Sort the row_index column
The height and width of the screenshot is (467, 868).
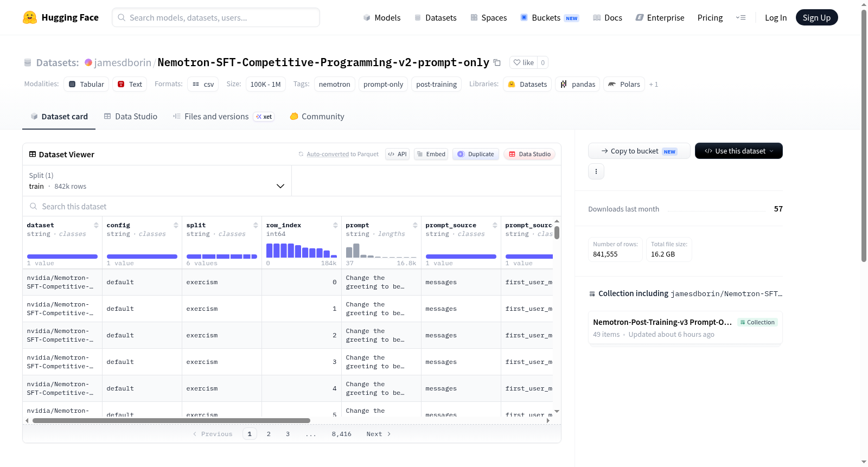[x=335, y=225]
